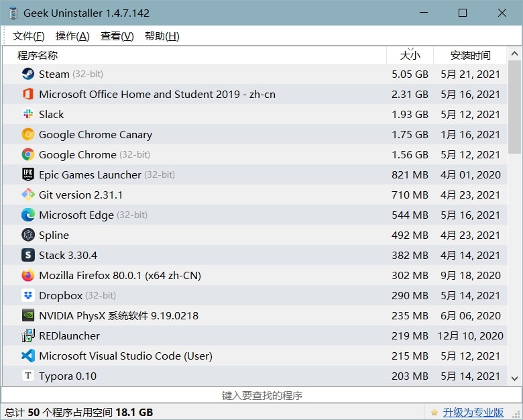Click the Microsoft Edge icon
This screenshot has width=523, height=420.
pos(28,215)
